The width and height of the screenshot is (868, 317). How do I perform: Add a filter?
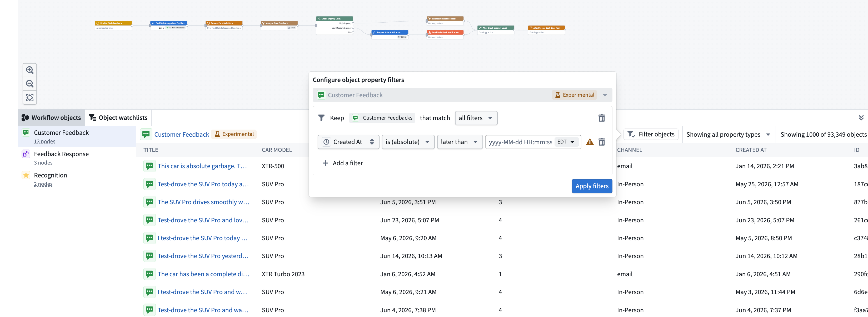[x=342, y=163]
